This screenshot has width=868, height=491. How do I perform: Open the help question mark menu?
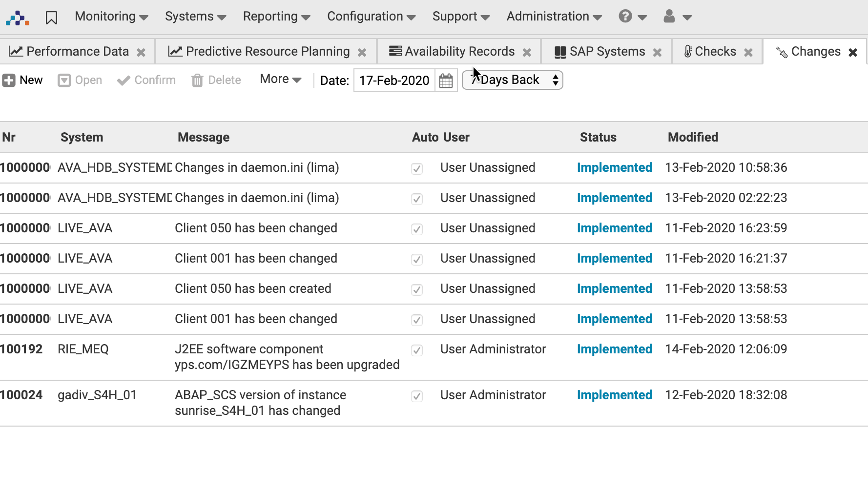(632, 17)
